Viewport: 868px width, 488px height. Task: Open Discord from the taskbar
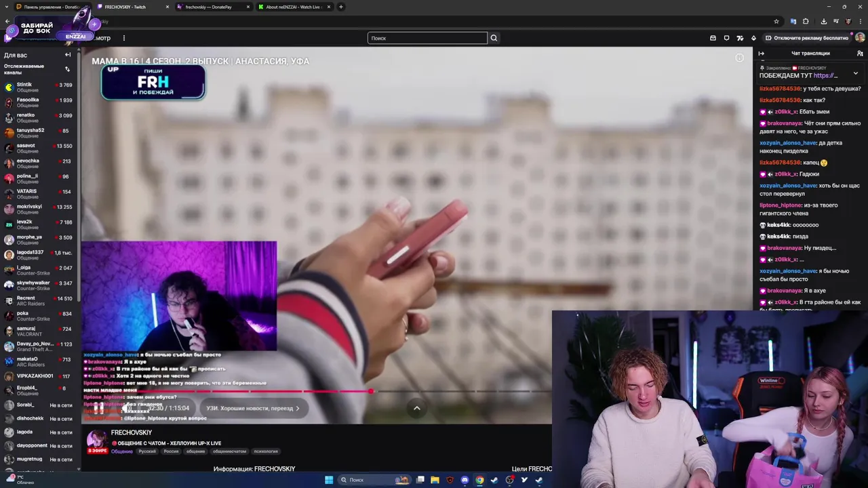[x=465, y=480]
